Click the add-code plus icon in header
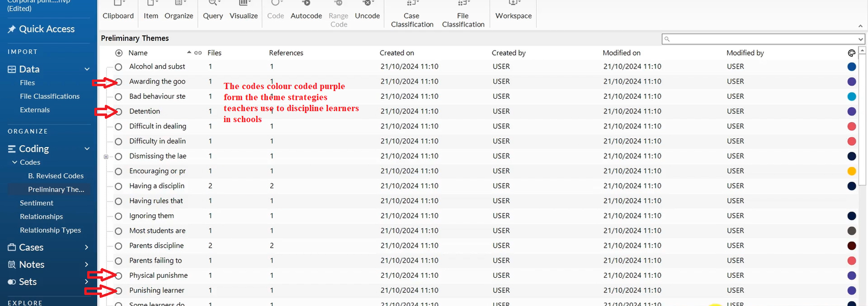 119,53
